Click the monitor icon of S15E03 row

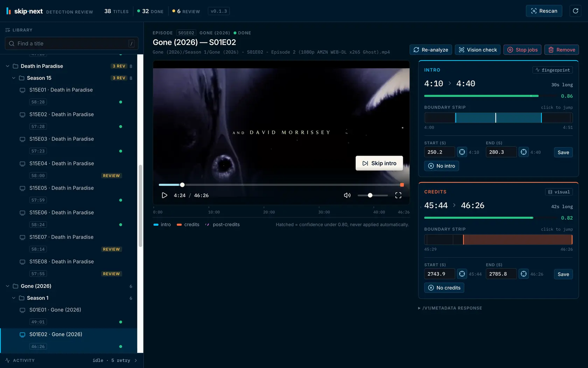coord(22,139)
